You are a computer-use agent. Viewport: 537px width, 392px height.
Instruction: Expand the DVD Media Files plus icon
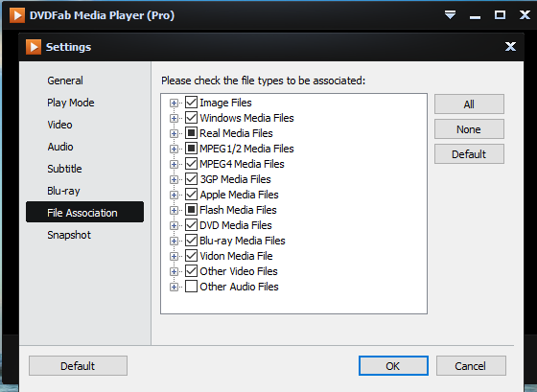174,225
